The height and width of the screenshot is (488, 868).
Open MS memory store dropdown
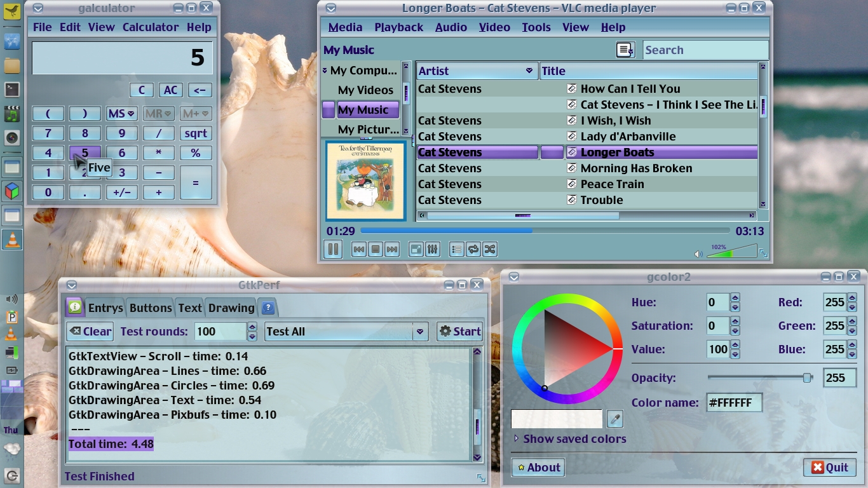coord(121,114)
